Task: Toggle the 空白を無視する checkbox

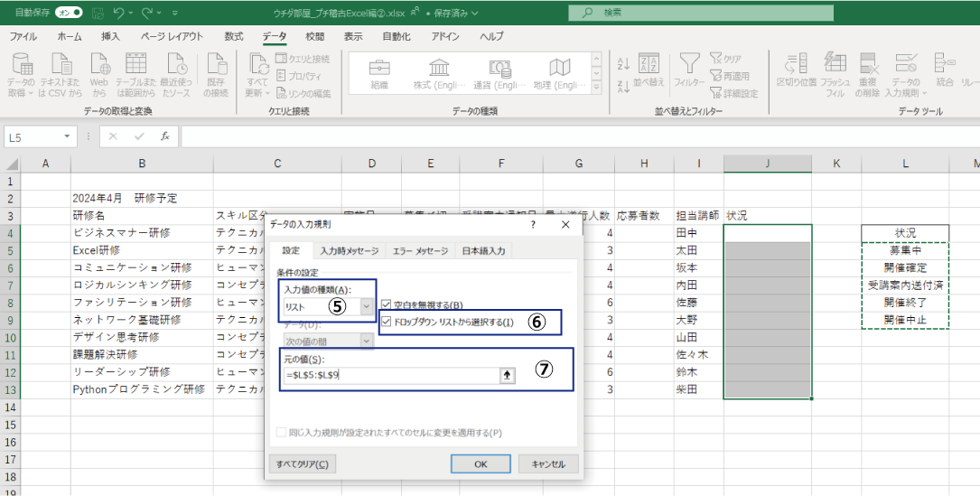Action: tap(387, 305)
